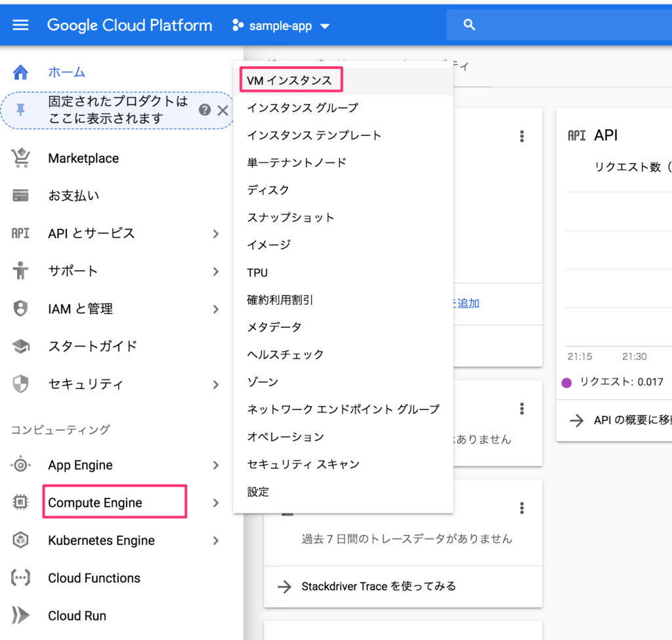Select イメージ from submenu

[x=343, y=245]
